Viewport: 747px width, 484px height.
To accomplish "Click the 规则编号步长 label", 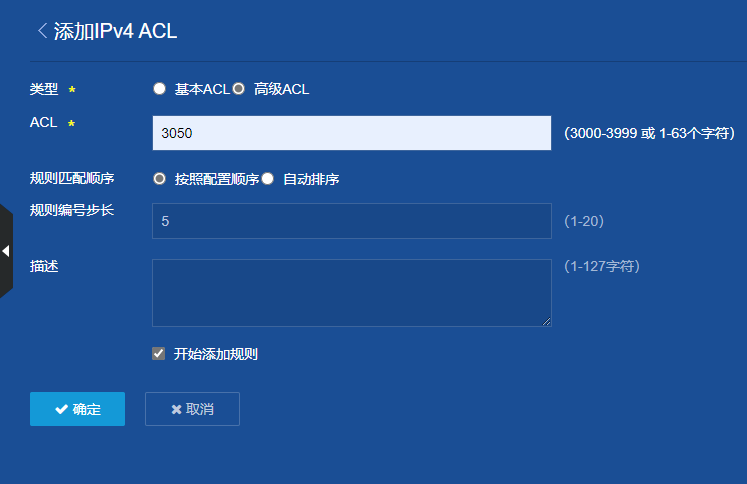I will (x=72, y=210).
